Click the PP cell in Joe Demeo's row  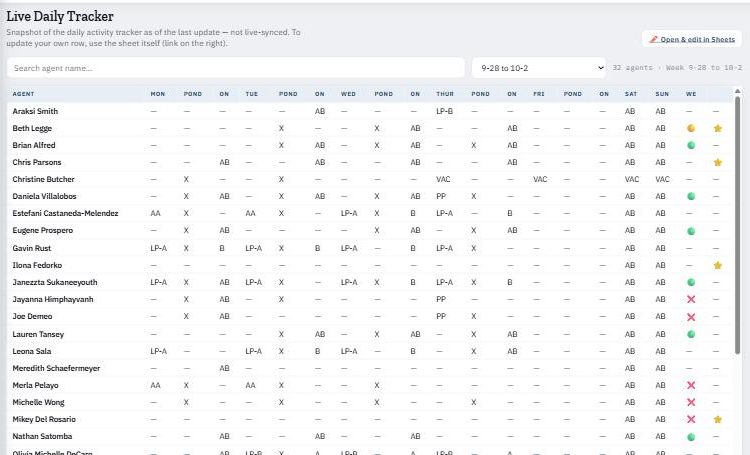[441, 316]
